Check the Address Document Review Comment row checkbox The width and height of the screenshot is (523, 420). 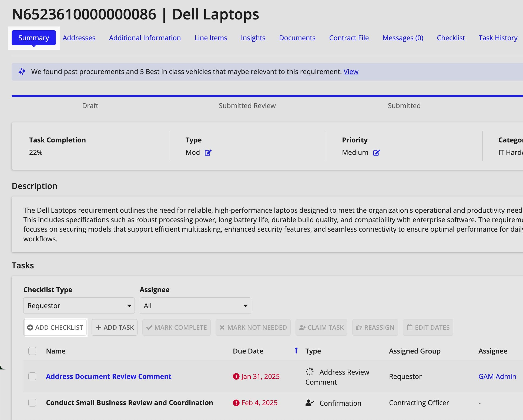(x=32, y=376)
